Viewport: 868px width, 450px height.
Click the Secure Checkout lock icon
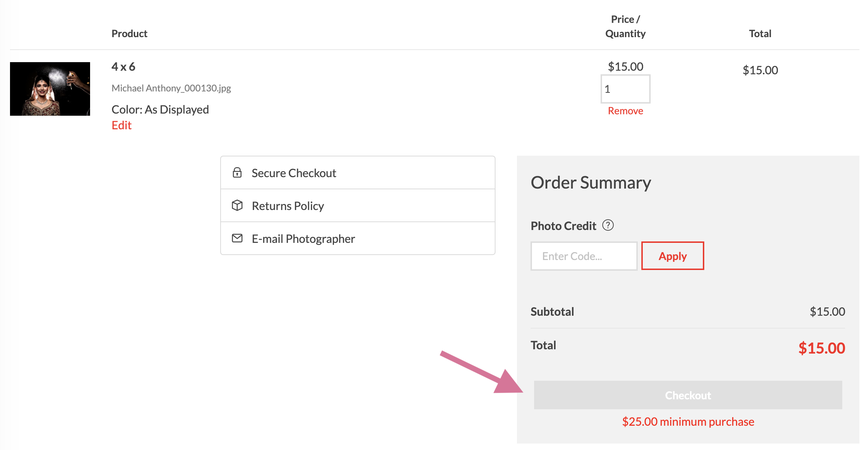237,172
